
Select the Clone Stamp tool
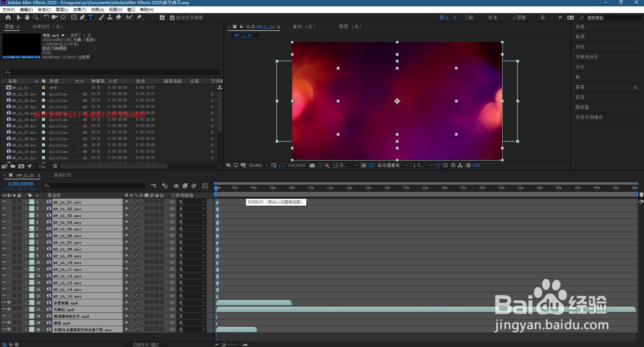[x=110, y=17]
